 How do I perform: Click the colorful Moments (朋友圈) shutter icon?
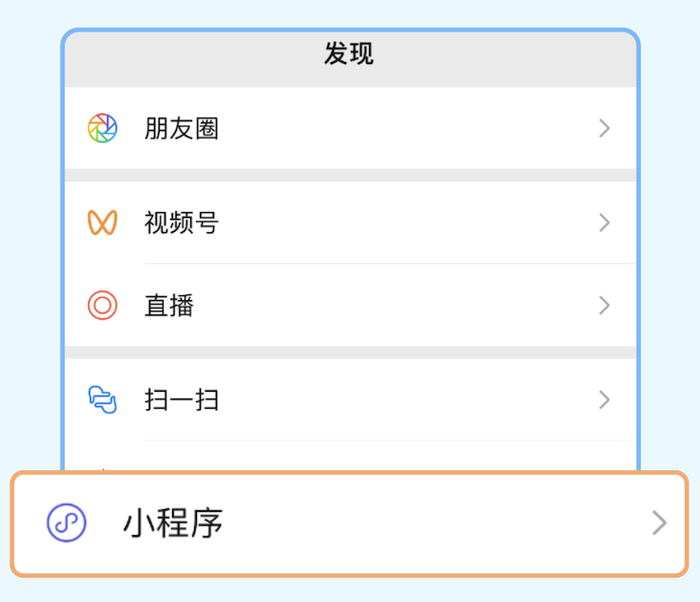click(102, 128)
